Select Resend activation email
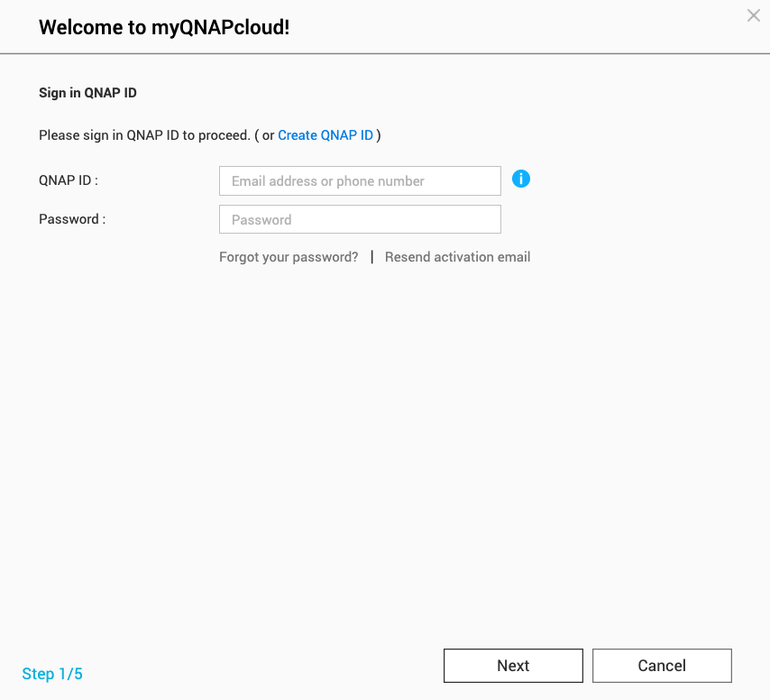 coord(457,257)
